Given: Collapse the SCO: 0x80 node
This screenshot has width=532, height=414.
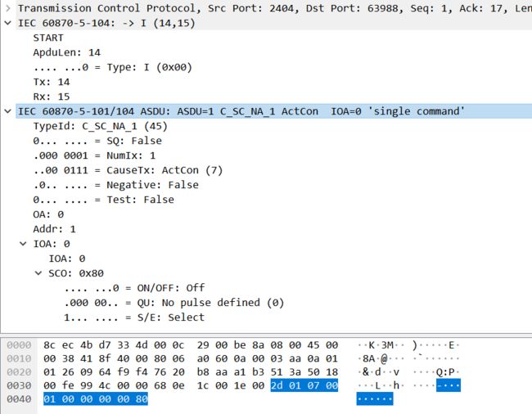Looking at the screenshot, I should tap(38, 273).
